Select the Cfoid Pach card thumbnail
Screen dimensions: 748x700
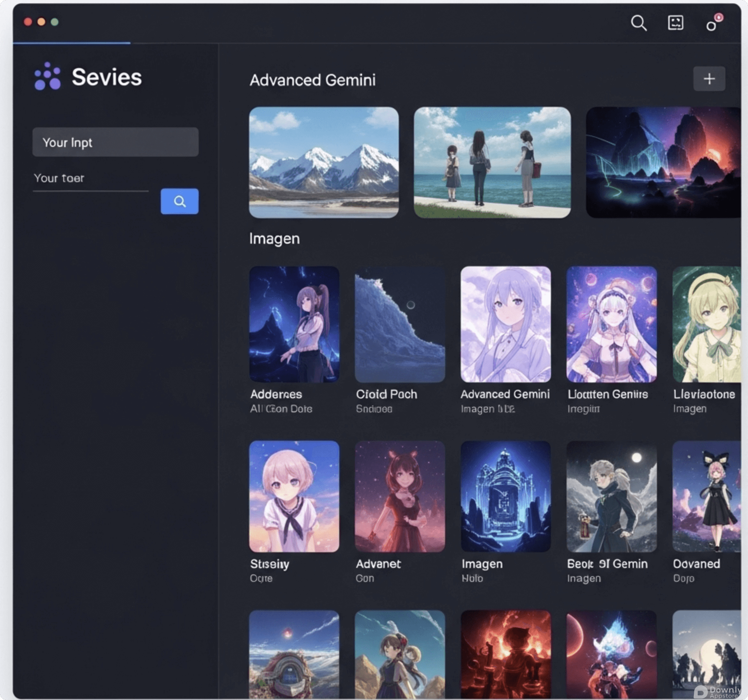pyautogui.click(x=400, y=324)
